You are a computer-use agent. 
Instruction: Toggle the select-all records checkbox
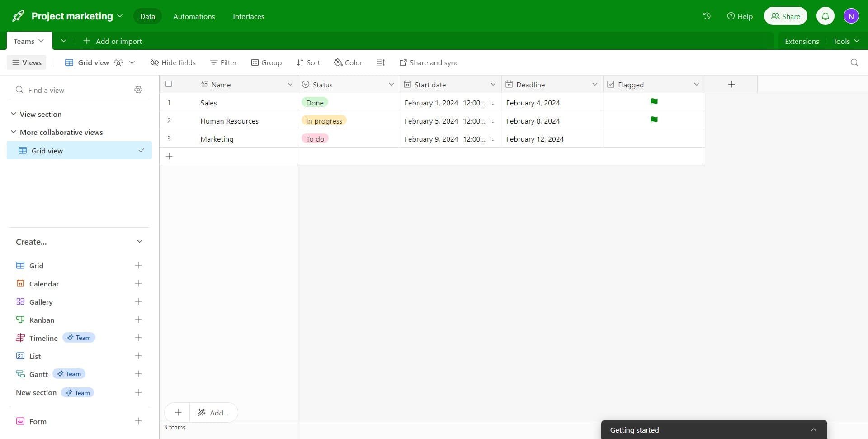pyautogui.click(x=169, y=84)
